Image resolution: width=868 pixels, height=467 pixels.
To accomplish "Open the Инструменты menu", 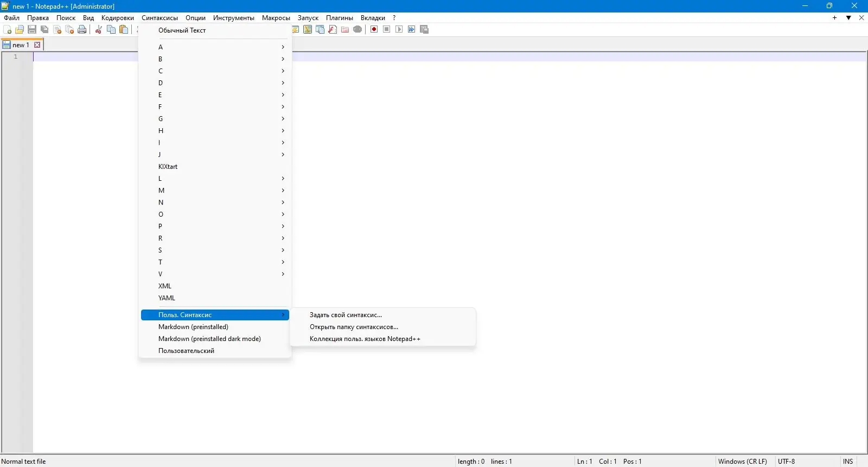I will tap(234, 18).
